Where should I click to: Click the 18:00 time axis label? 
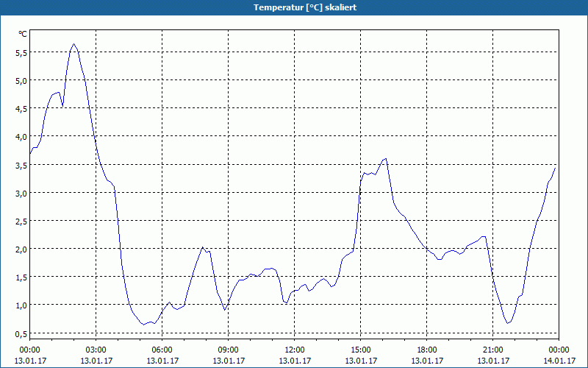point(427,350)
